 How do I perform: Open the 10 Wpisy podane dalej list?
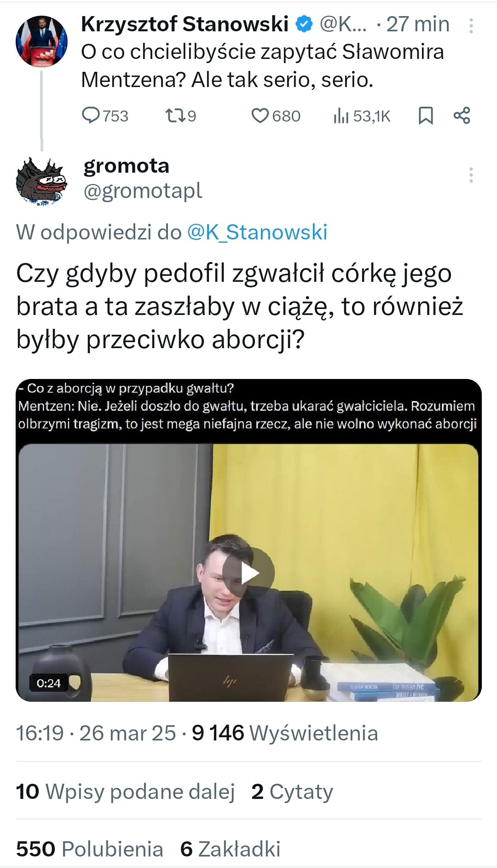point(125,792)
